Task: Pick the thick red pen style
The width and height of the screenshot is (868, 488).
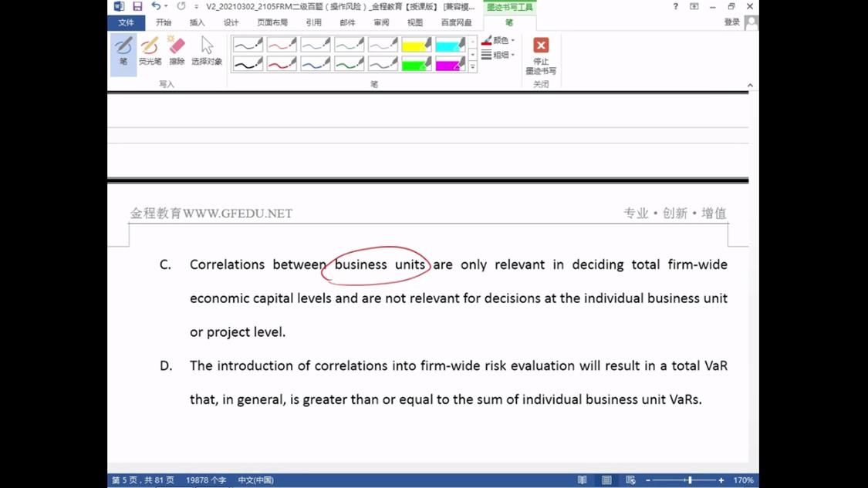Action: tap(282, 64)
